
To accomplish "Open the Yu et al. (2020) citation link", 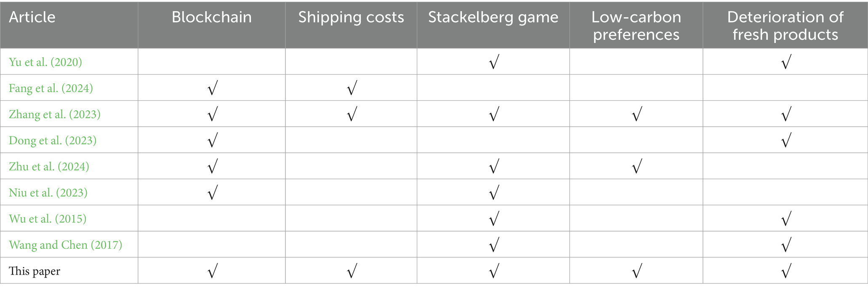I will (x=45, y=62).
